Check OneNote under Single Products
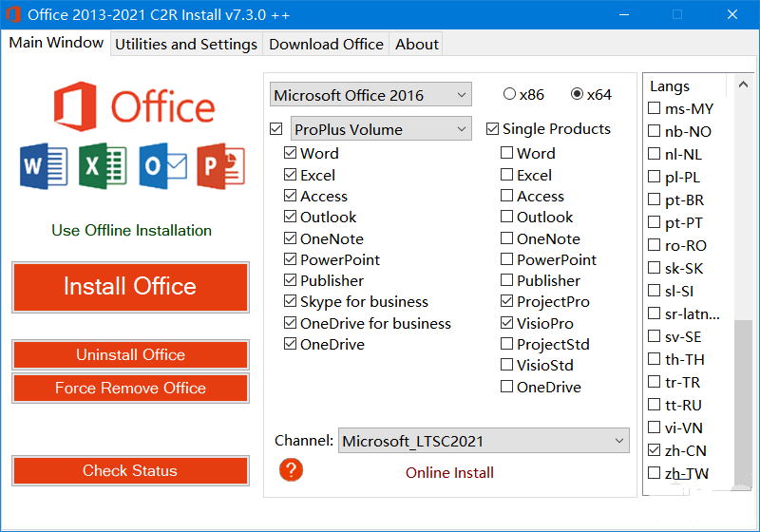The height and width of the screenshot is (532, 760). click(x=506, y=237)
